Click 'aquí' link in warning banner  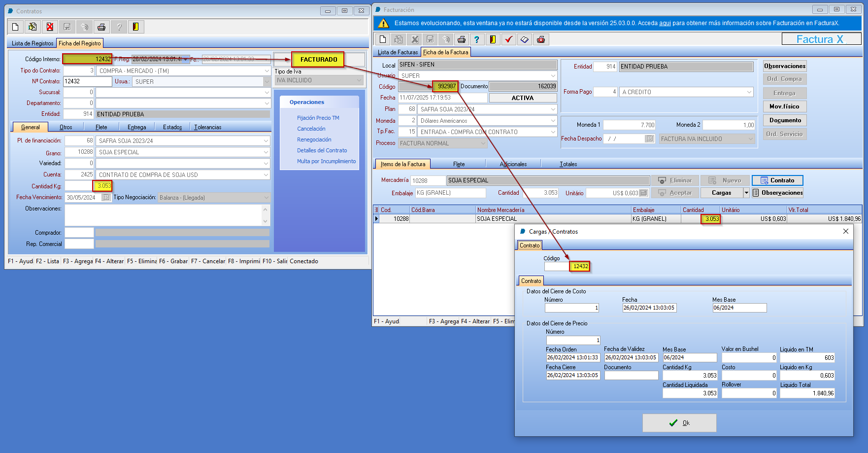[665, 23]
